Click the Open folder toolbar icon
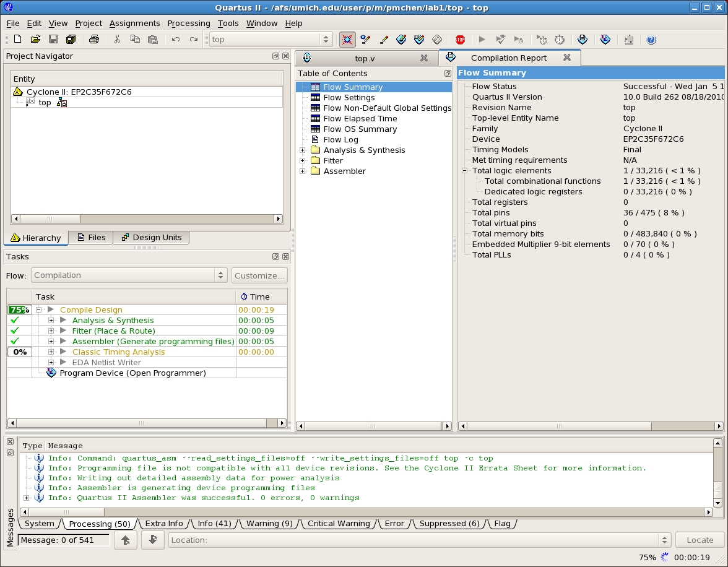 point(35,40)
